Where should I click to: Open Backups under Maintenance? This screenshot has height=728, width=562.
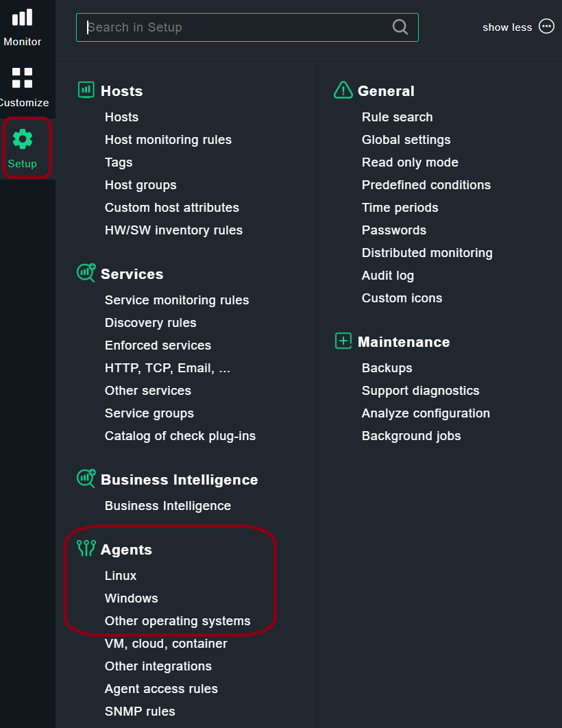coord(387,368)
